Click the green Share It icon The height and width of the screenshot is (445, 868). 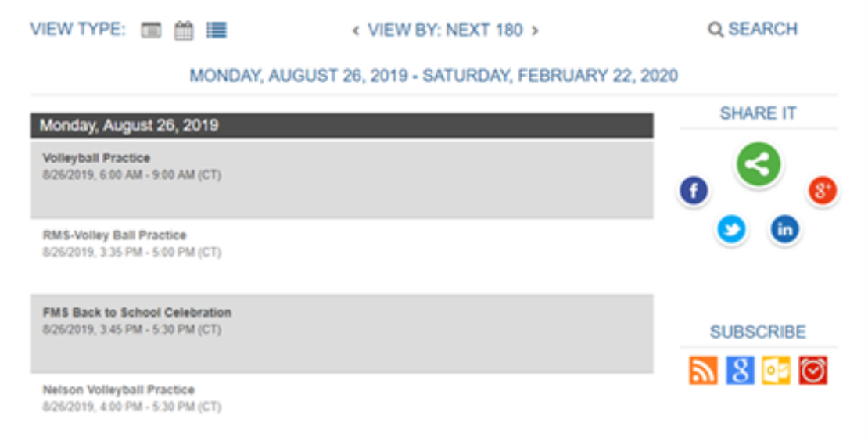pos(758,164)
